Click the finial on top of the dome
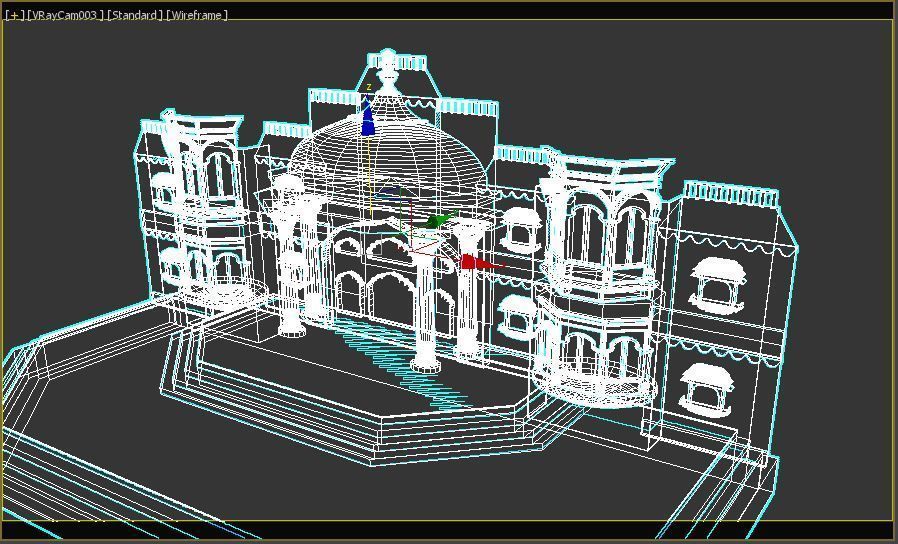 (x=388, y=72)
